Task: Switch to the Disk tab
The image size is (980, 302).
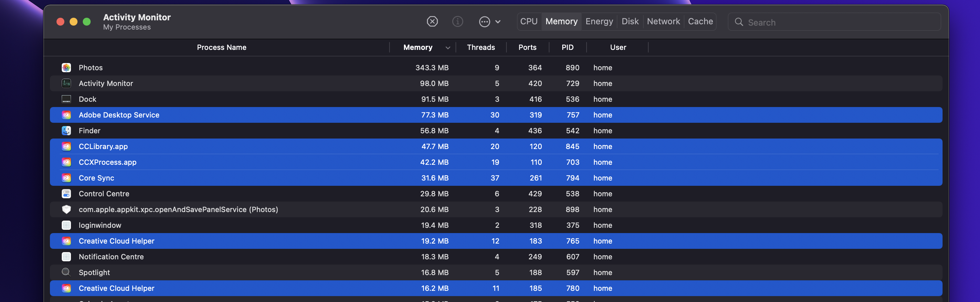Action: click(x=630, y=22)
